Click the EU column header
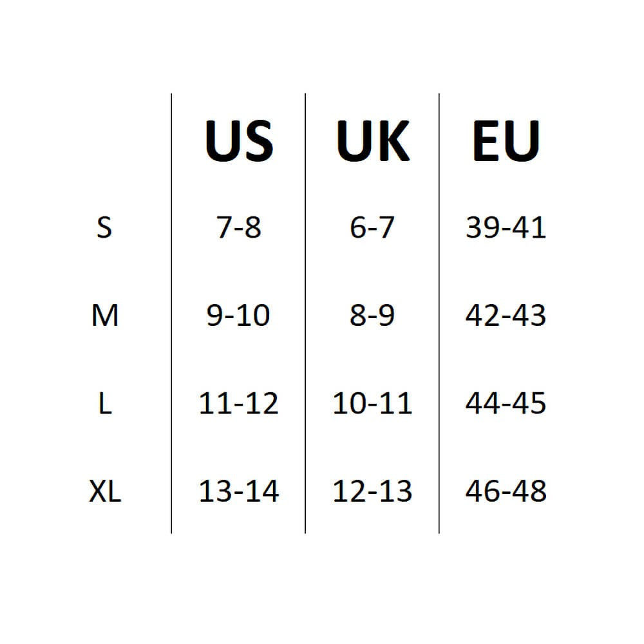Viewport: 644px width, 644px height. pyautogui.click(x=506, y=141)
